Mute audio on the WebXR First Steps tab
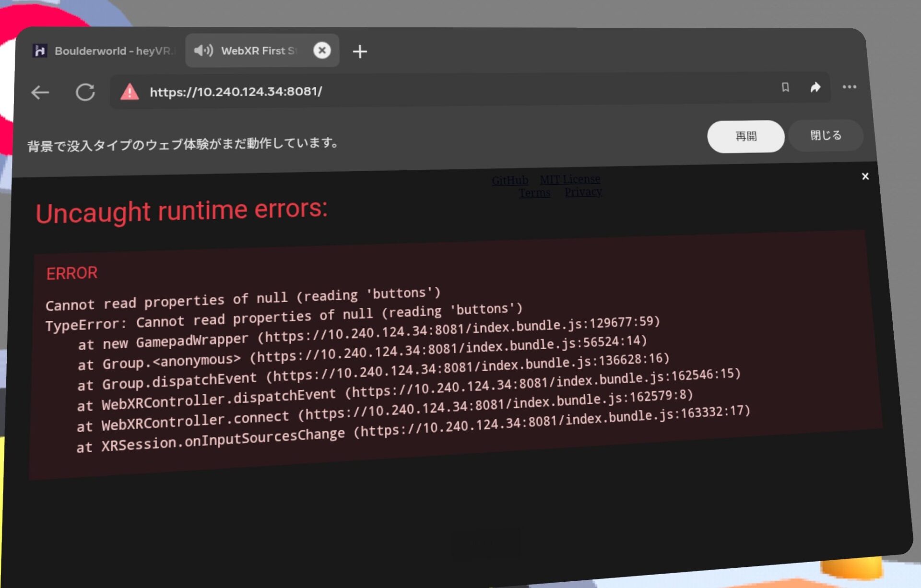This screenshot has height=588, width=921. tap(203, 50)
